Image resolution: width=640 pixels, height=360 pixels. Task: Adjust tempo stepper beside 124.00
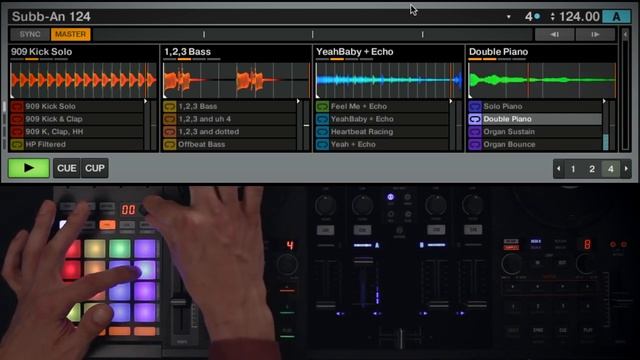point(553,17)
